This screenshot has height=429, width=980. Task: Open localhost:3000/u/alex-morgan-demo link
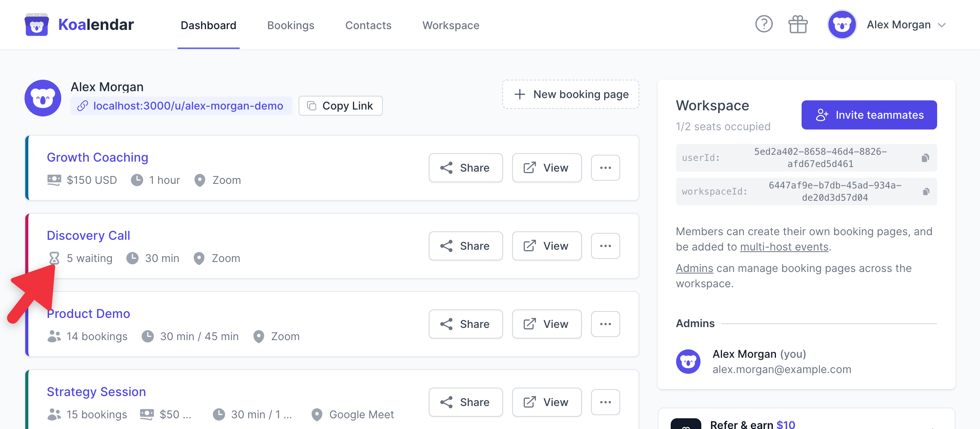point(181,106)
